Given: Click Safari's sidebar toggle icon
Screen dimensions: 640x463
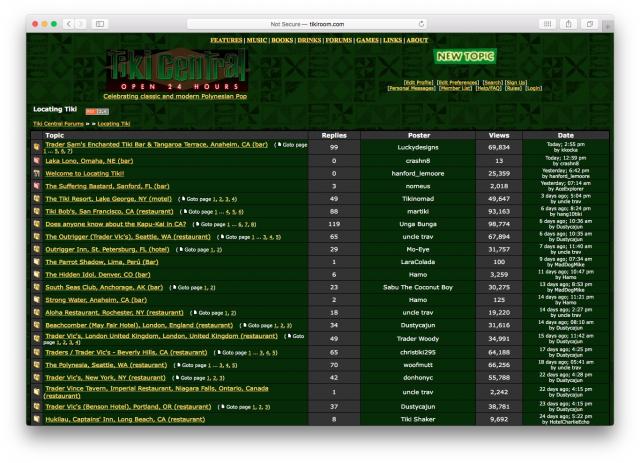Looking at the screenshot, I should [100, 23].
